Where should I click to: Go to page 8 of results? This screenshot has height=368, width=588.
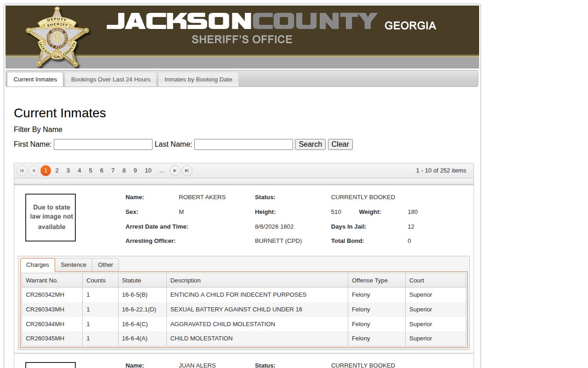click(124, 171)
